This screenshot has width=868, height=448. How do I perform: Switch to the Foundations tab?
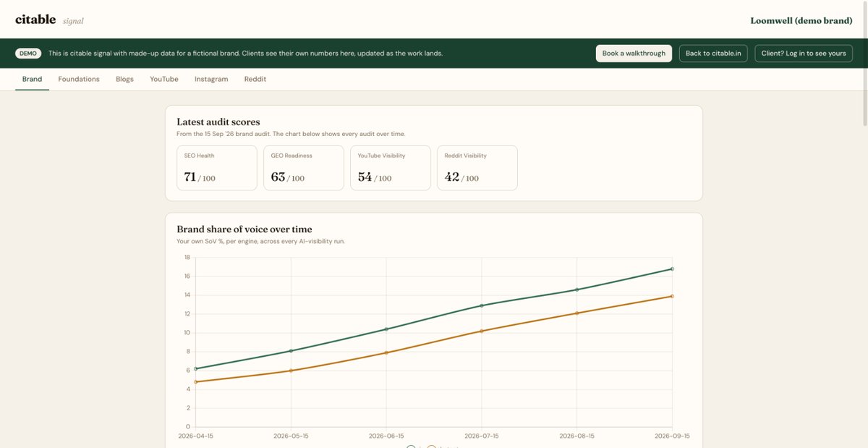(79, 79)
